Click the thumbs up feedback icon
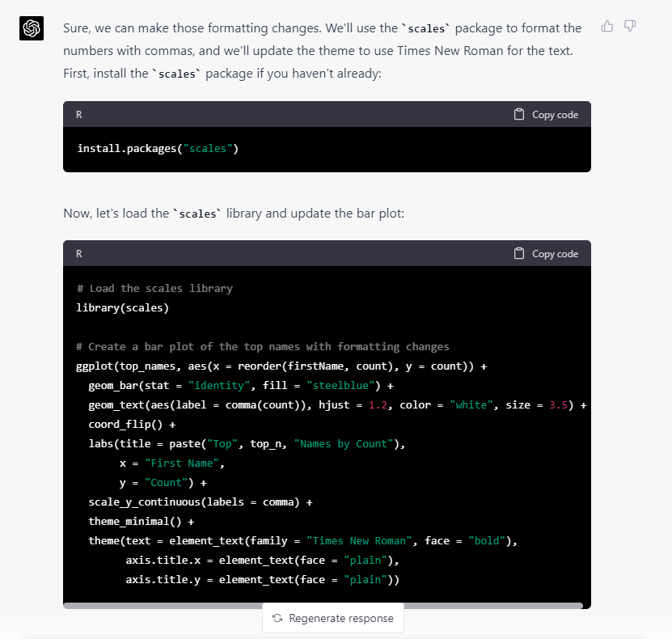This screenshot has height=639, width=672. (x=606, y=26)
